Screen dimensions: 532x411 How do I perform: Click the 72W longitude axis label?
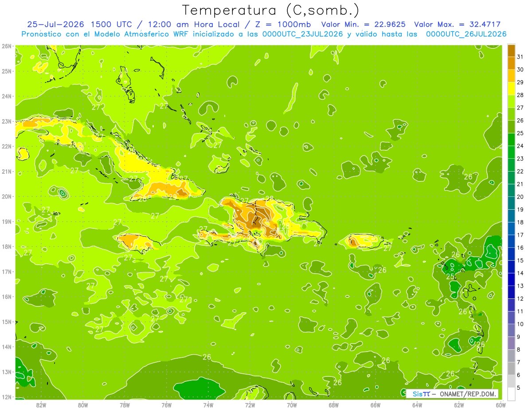point(250,405)
